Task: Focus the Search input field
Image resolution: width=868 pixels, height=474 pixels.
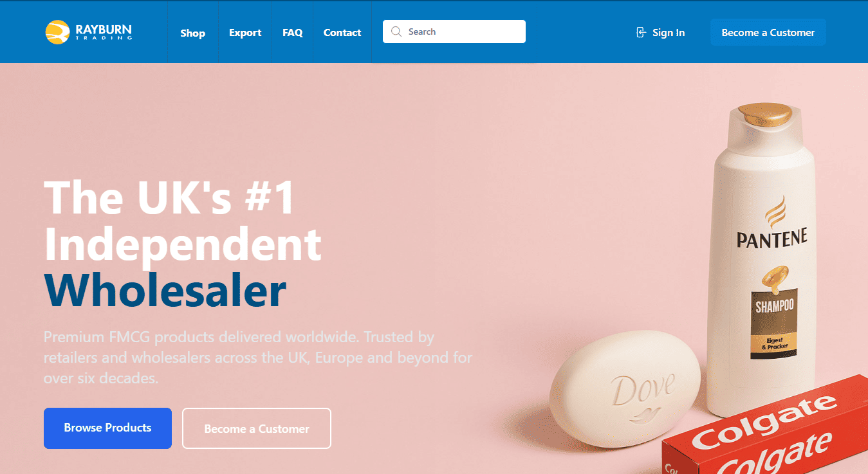Action: pyautogui.click(x=454, y=32)
